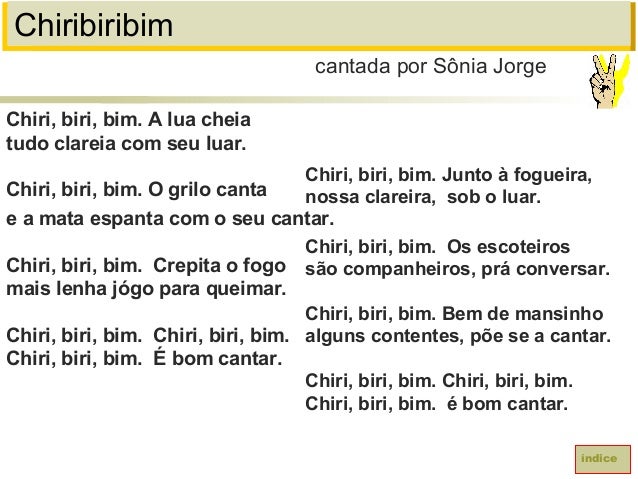Click the line 'tudo clareia com seu luar'
The width and height of the screenshot is (638, 479).
tap(126, 142)
